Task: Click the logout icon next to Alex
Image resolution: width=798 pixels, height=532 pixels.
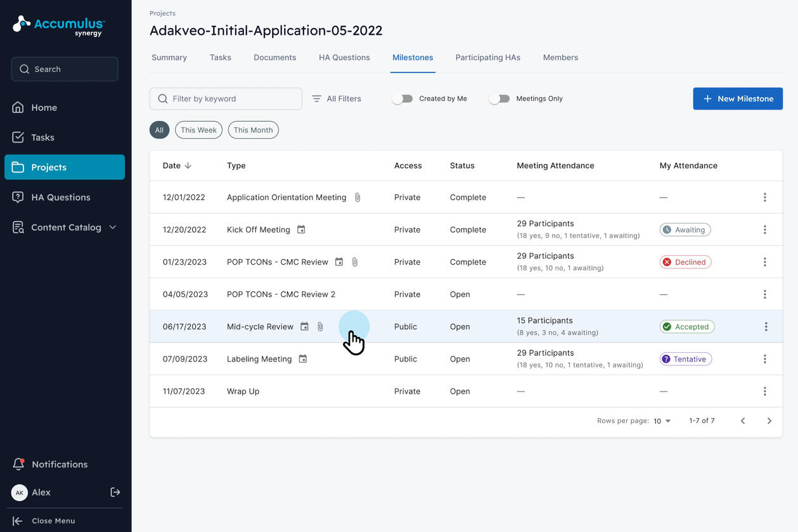Action: tap(115, 492)
